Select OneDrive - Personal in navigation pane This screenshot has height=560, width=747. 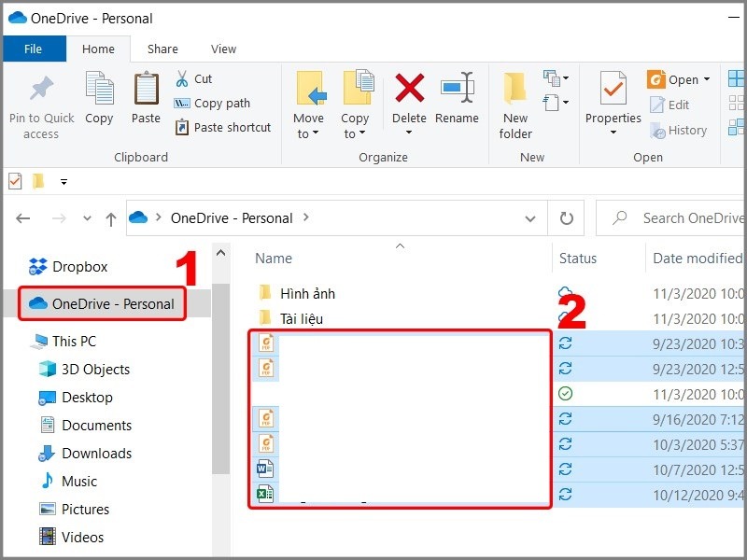[x=102, y=303]
